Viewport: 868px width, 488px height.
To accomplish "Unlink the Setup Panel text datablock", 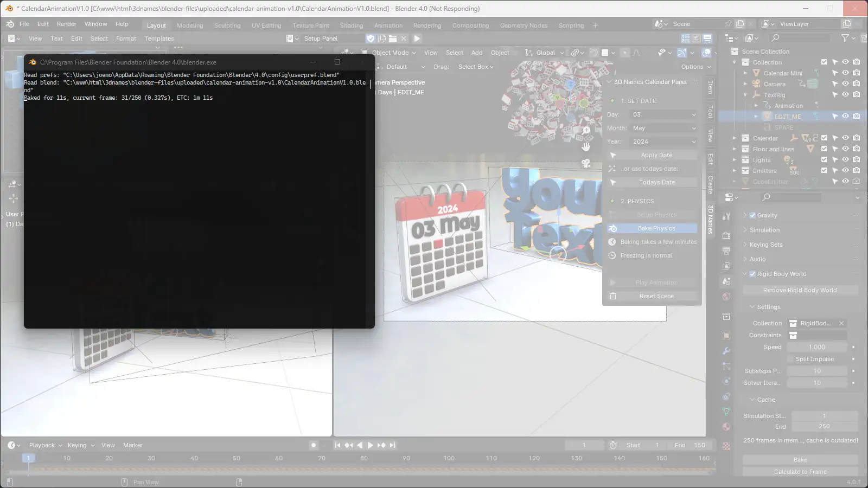I will point(404,38).
